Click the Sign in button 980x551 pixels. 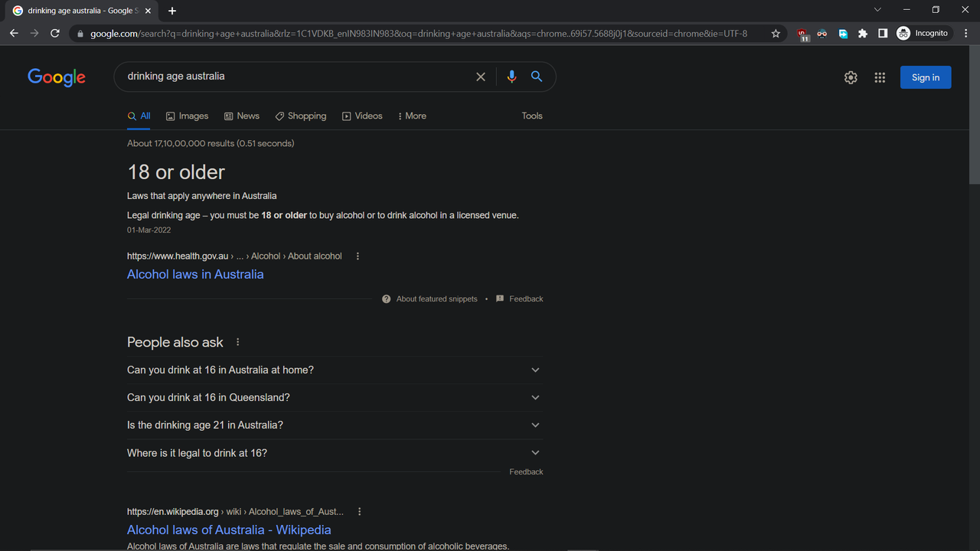926,77
